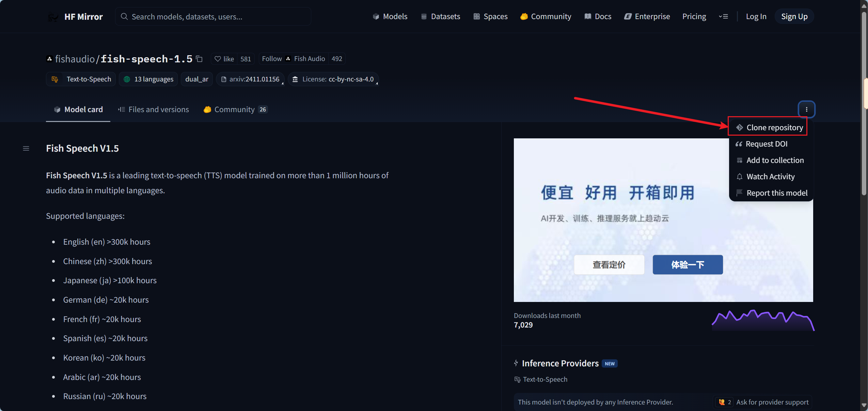Copy the repository name with the copy icon
Viewport: 868px width, 411px height.
199,59
